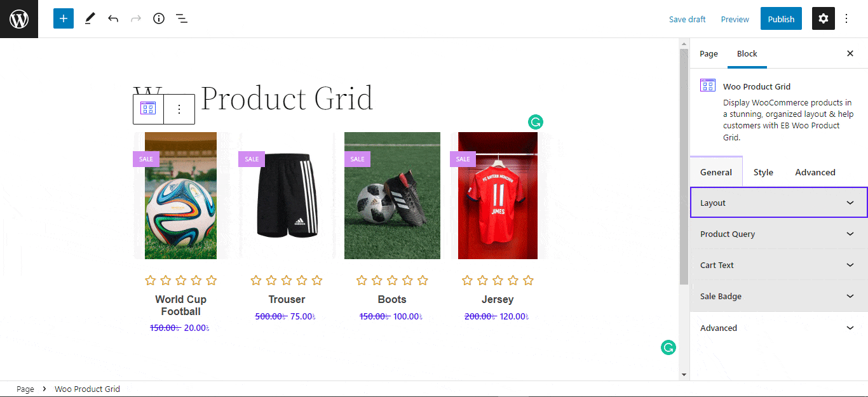Click the WordPress logo
Screen dimensions: 868x397
[18, 18]
